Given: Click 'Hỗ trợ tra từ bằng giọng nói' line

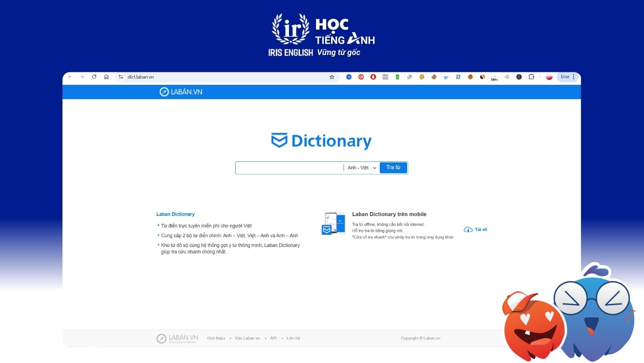Looking at the screenshot, I should pyautogui.click(x=377, y=231).
